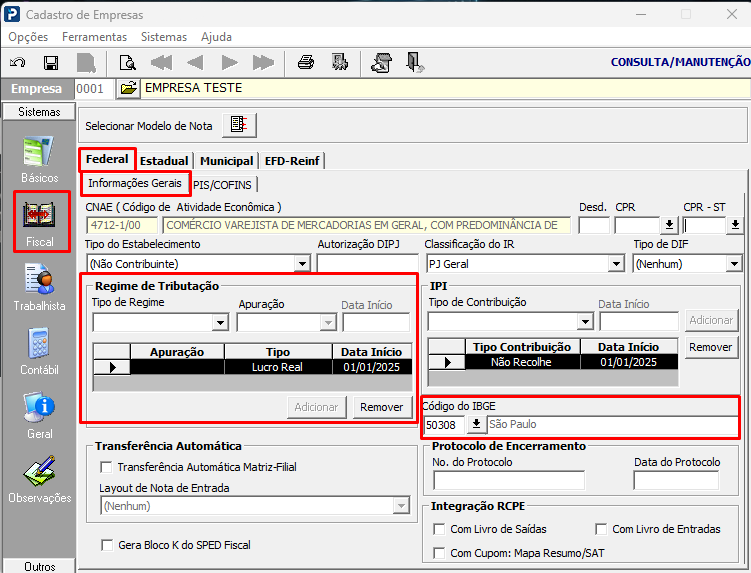Switch to the Estadual tab
Viewport: 751px width, 573px height.
tap(164, 161)
